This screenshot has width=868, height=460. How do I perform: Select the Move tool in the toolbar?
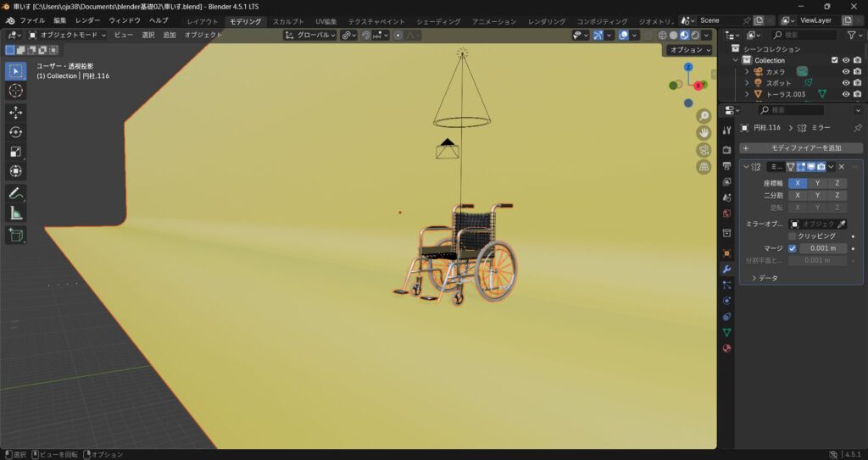tap(16, 112)
